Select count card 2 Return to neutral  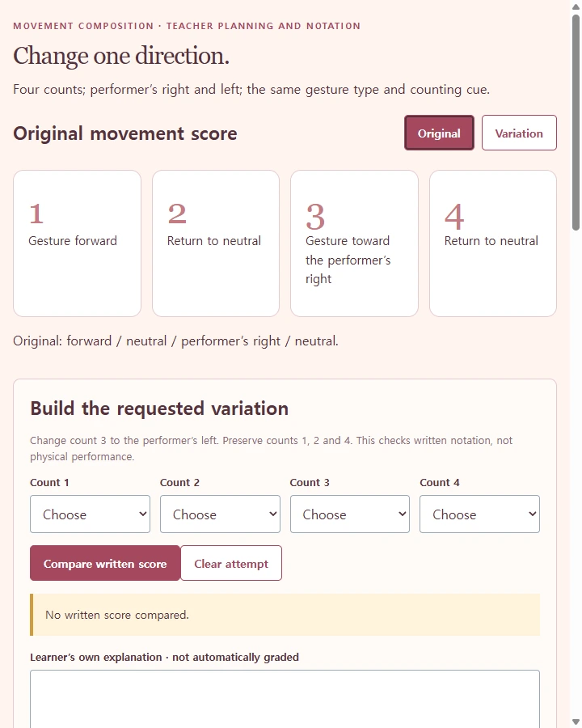point(216,243)
